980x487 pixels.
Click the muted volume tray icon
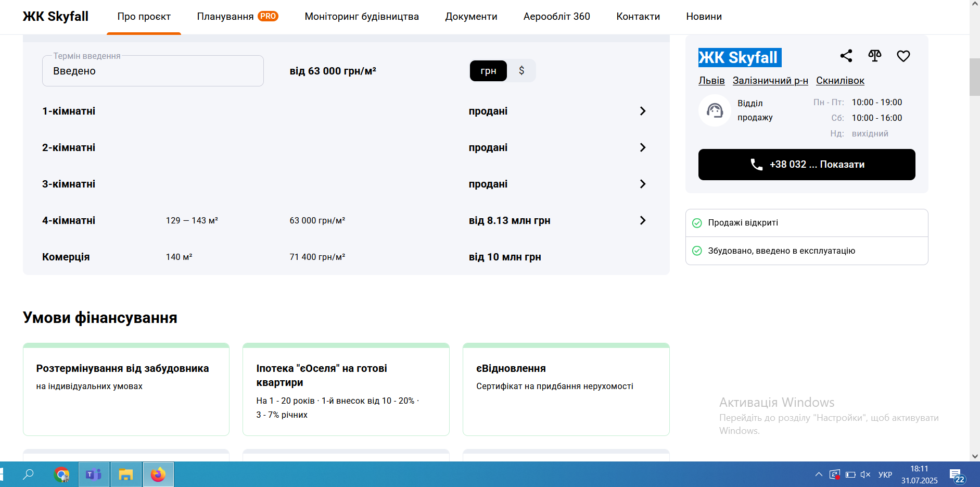pos(866,474)
